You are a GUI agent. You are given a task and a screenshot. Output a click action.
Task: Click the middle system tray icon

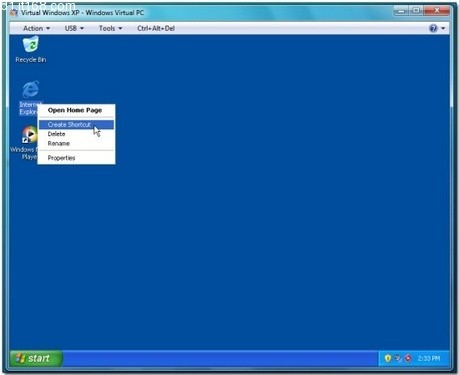click(398, 358)
